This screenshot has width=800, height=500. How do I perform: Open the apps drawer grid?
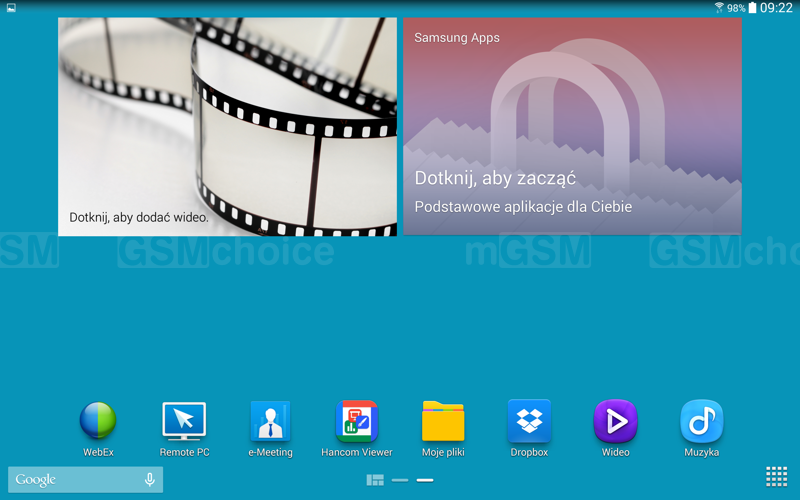[777, 477]
